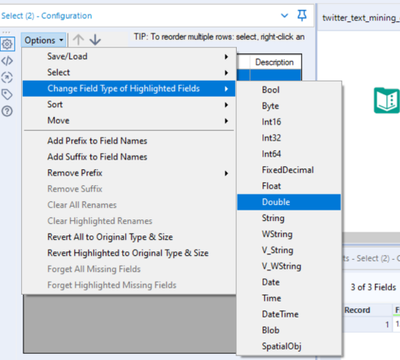Screen dimensions: 400x360
Task: Select the twitter_text_mining workflow tab
Action: [360, 18]
